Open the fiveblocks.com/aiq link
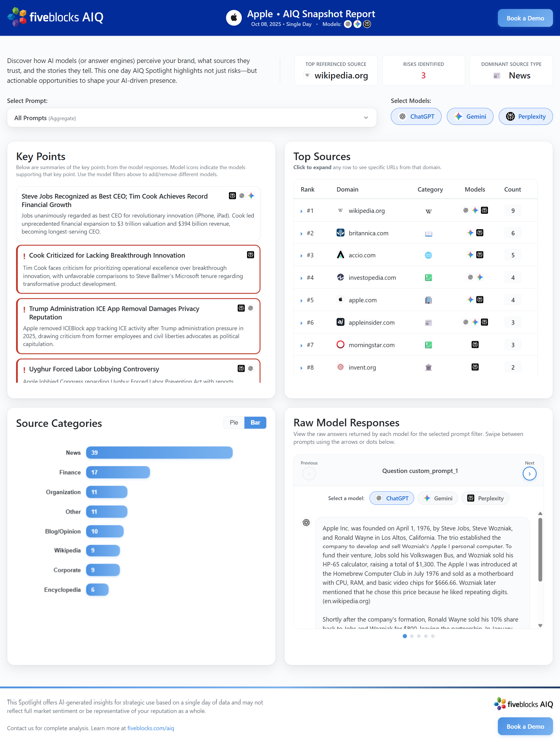The height and width of the screenshot is (750, 560). click(x=150, y=728)
